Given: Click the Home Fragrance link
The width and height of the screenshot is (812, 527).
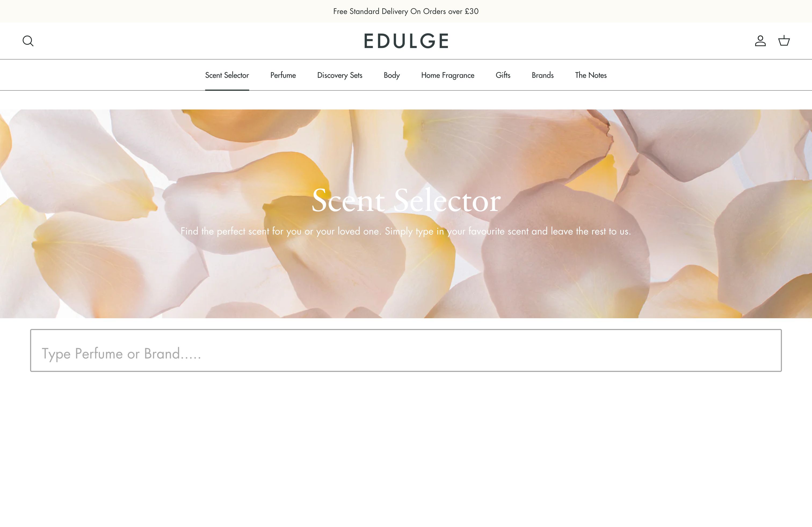Looking at the screenshot, I should point(447,75).
